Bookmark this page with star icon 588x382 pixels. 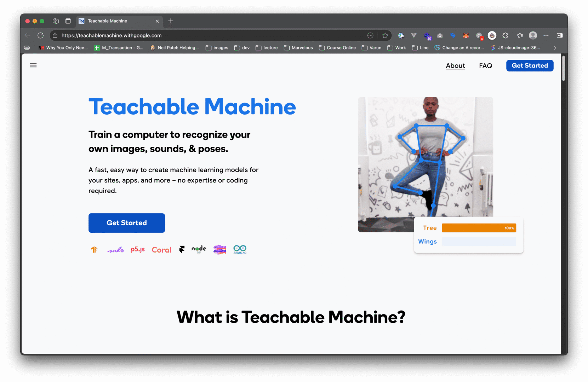pos(385,35)
